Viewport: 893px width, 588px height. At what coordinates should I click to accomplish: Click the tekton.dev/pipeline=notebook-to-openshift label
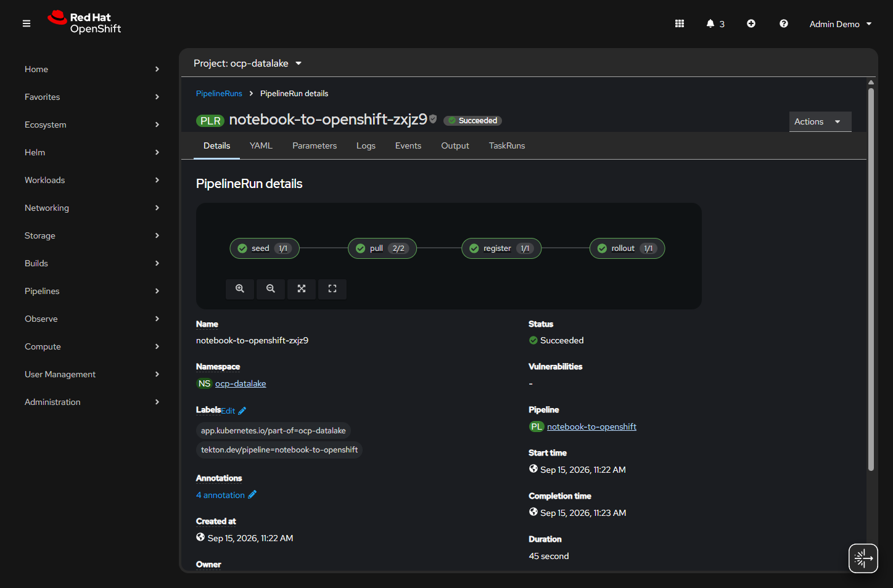coord(279,450)
